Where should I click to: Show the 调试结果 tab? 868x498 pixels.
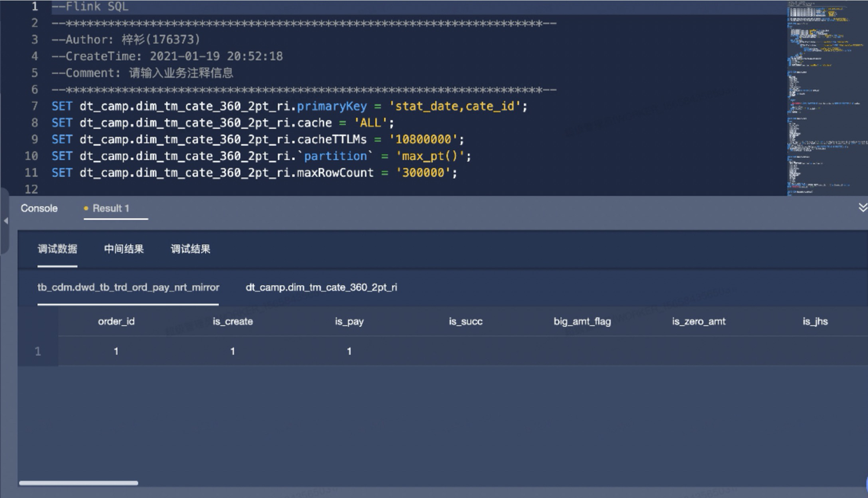pos(190,249)
